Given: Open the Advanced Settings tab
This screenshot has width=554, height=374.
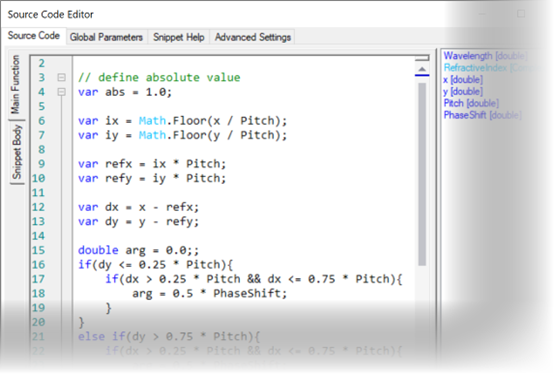Looking at the screenshot, I should tap(253, 37).
